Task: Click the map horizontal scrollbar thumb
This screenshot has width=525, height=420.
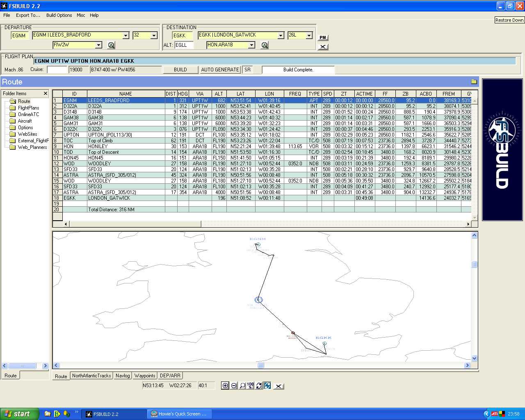Action: tap(261, 365)
